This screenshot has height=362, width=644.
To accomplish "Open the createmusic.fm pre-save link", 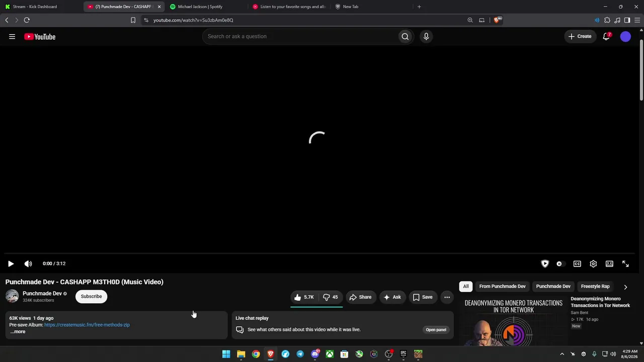I will click(x=87, y=325).
